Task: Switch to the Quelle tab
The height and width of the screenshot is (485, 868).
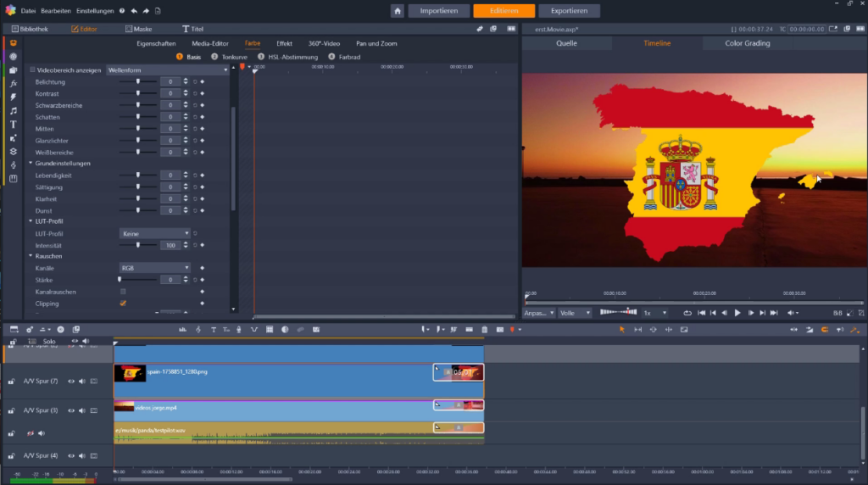Action: pyautogui.click(x=566, y=43)
